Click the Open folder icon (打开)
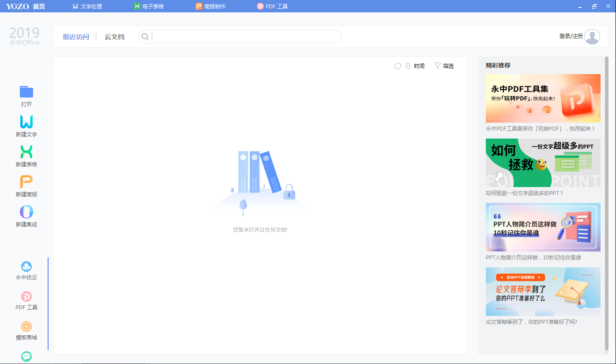 pyautogui.click(x=26, y=92)
